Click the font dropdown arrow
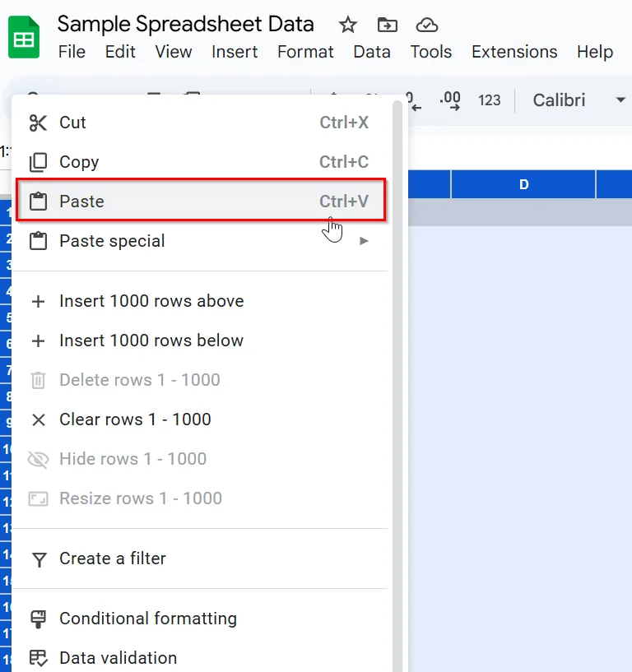The height and width of the screenshot is (672, 632). [x=620, y=100]
